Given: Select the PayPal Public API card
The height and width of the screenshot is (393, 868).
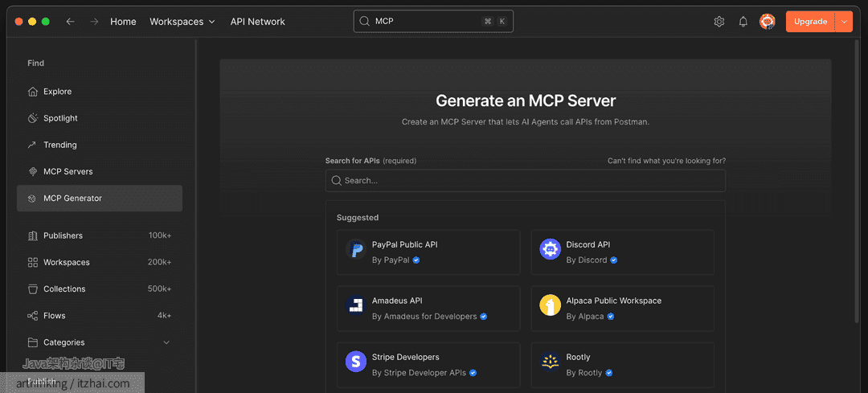Looking at the screenshot, I should coord(428,252).
